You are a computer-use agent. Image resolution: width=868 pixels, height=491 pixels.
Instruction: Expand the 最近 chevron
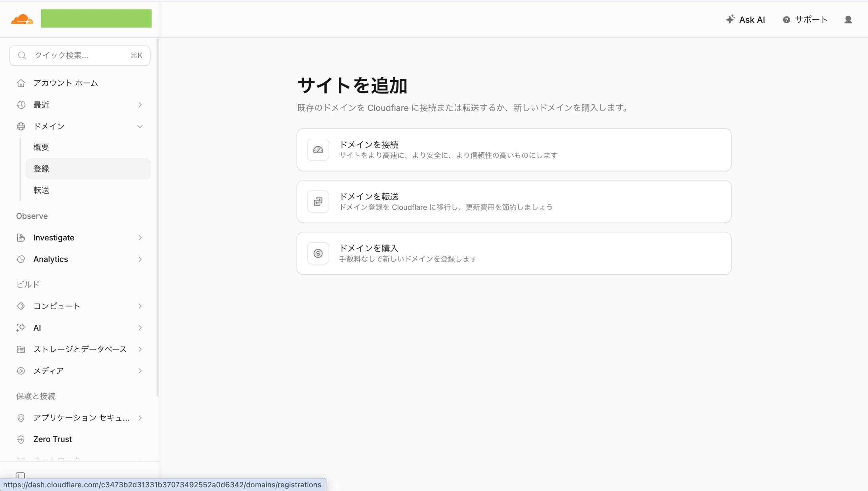click(140, 105)
